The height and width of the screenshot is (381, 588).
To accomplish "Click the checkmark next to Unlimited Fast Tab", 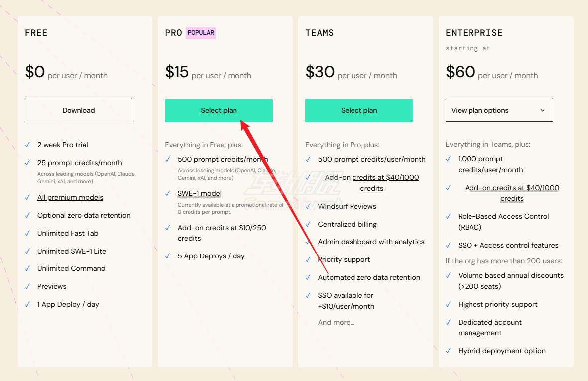I will click(x=27, y=233).
